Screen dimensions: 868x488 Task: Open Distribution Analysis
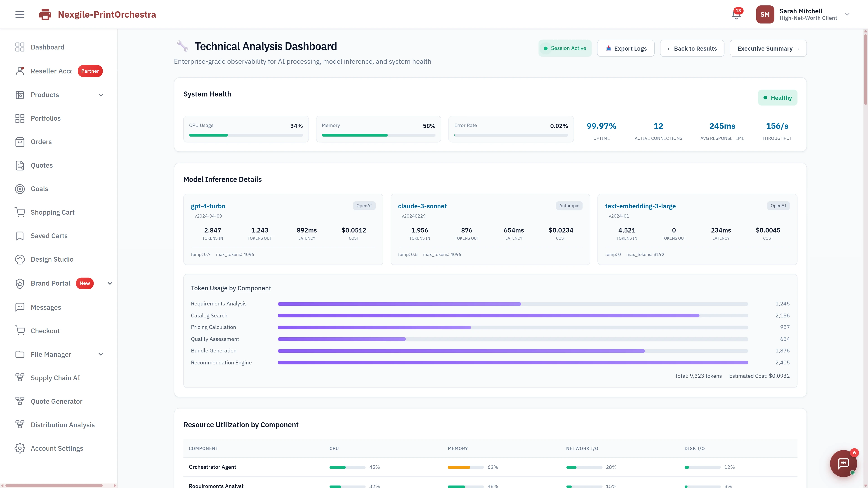[62, 425]
